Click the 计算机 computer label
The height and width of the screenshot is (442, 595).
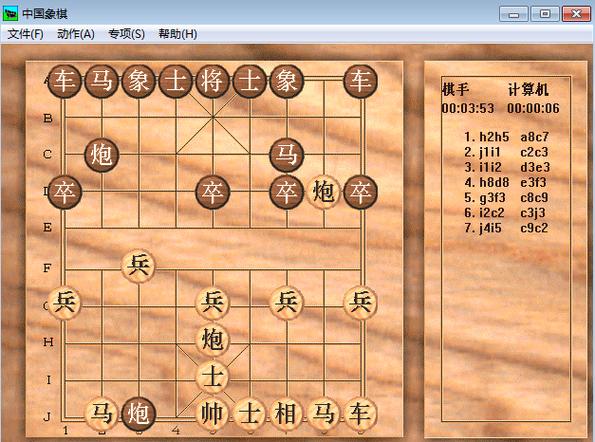click(x=528, y=90)
